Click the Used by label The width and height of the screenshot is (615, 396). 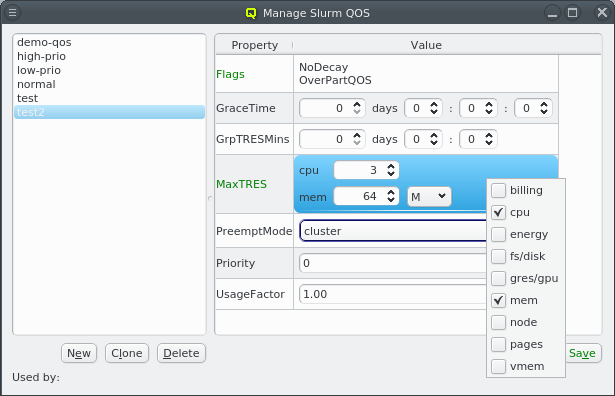[36, 377]
